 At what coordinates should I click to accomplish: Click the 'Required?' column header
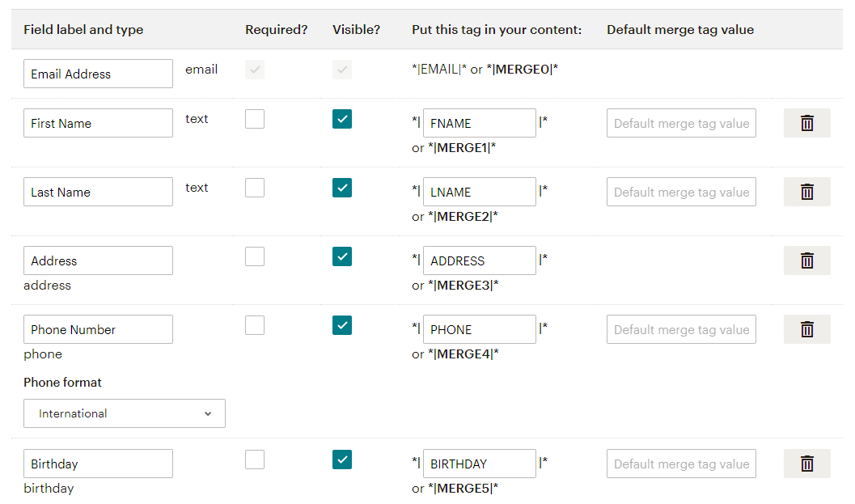(x=277, y=29)
